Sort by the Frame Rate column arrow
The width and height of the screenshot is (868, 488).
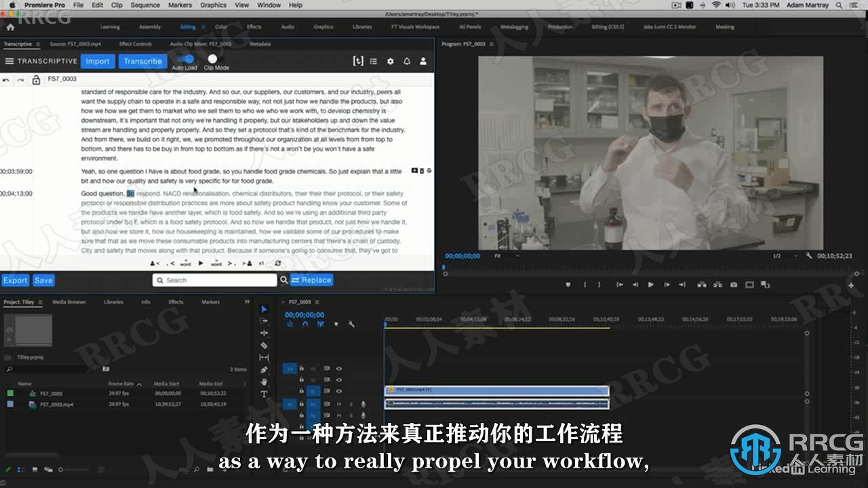(x=139, y=384)
